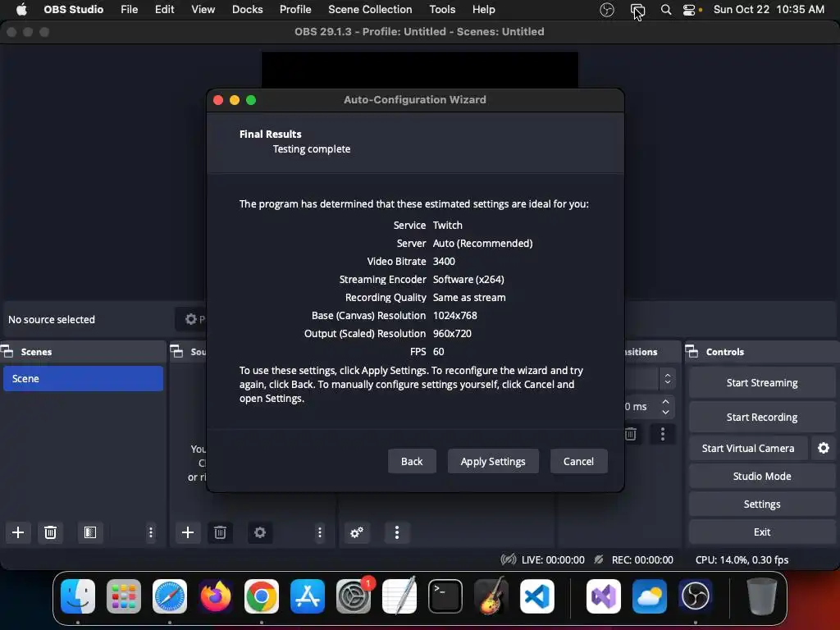Open the View menu
840x630 pixels.
203,9
